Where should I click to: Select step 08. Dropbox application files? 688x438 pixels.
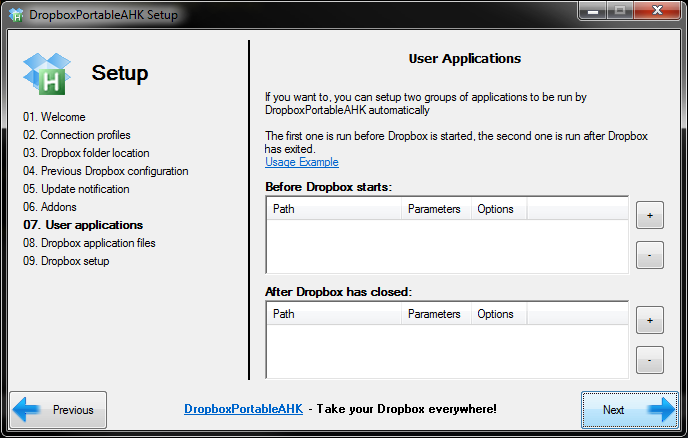89,243
